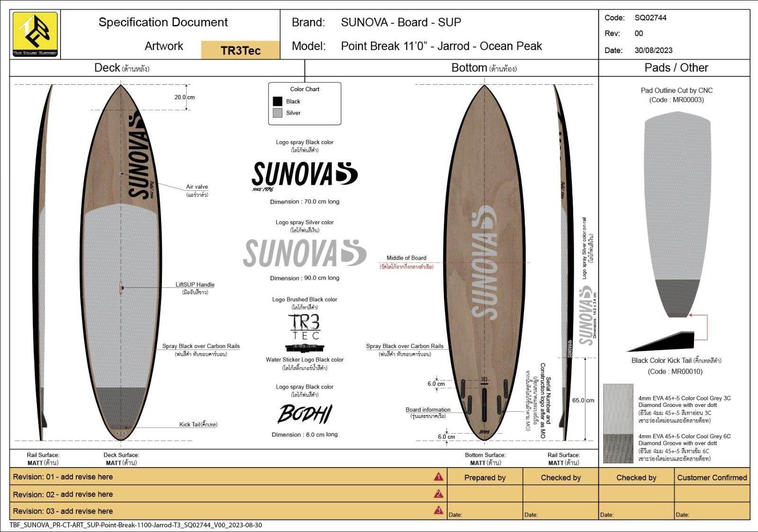
Task: Click the water sticker logo graphic
Action: pyautogui.click(x=305, y=348)
